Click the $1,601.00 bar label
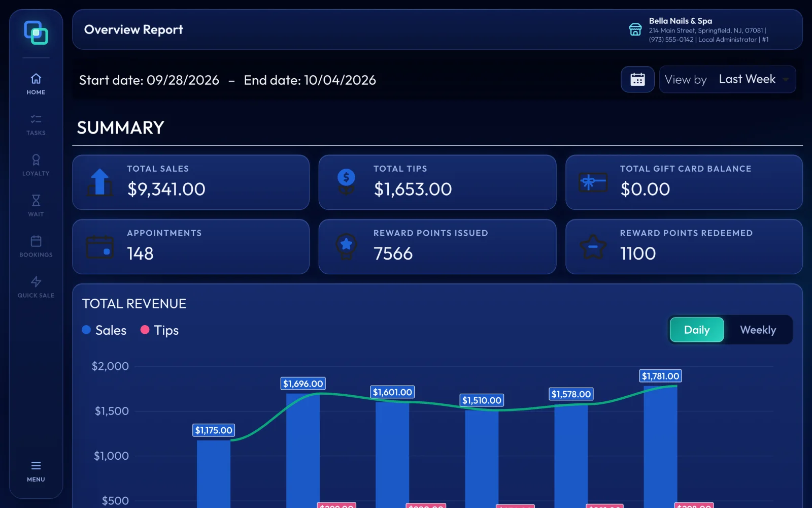 tap(392, 392)
